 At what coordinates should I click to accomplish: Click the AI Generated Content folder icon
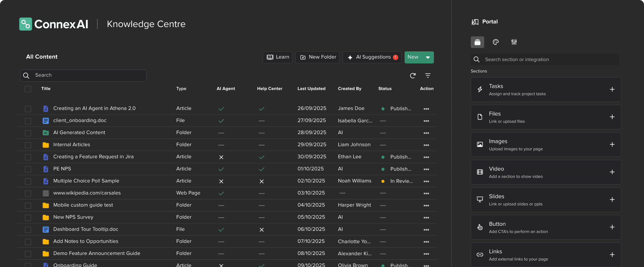tap(46, 133)
